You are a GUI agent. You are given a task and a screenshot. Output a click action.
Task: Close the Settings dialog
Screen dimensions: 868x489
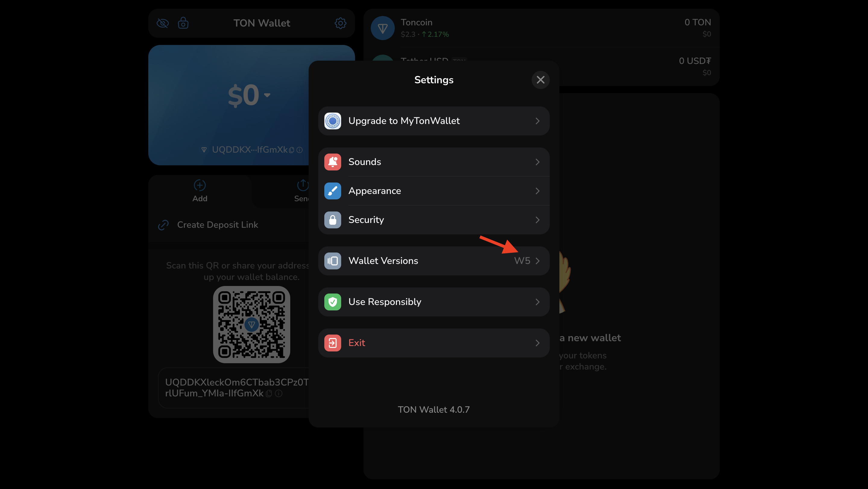click(x=540, y=80)
